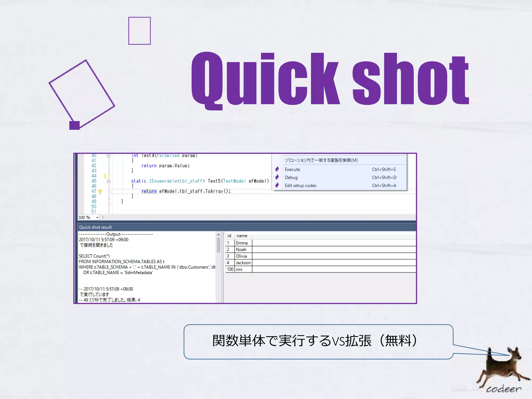
Task: Select Edit setup codes menu entry
Action: 339,185
